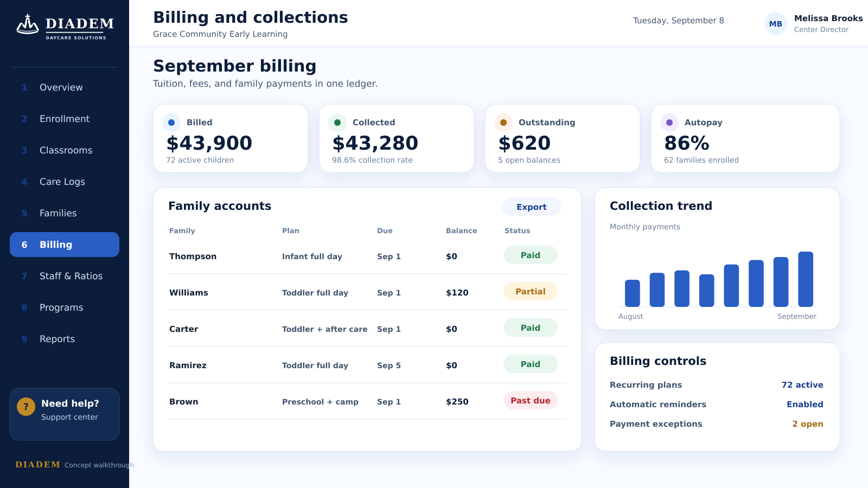Open Classrooms section

[x=65, y=150]
